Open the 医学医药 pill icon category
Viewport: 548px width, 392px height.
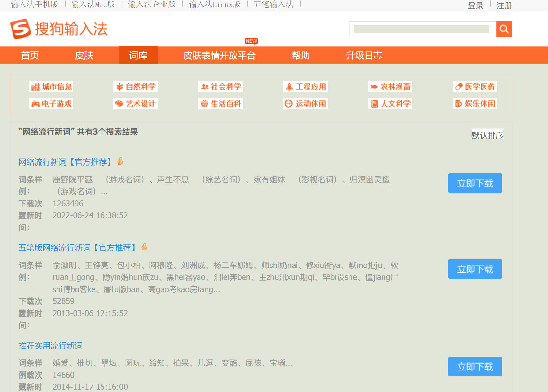[475, 86]
